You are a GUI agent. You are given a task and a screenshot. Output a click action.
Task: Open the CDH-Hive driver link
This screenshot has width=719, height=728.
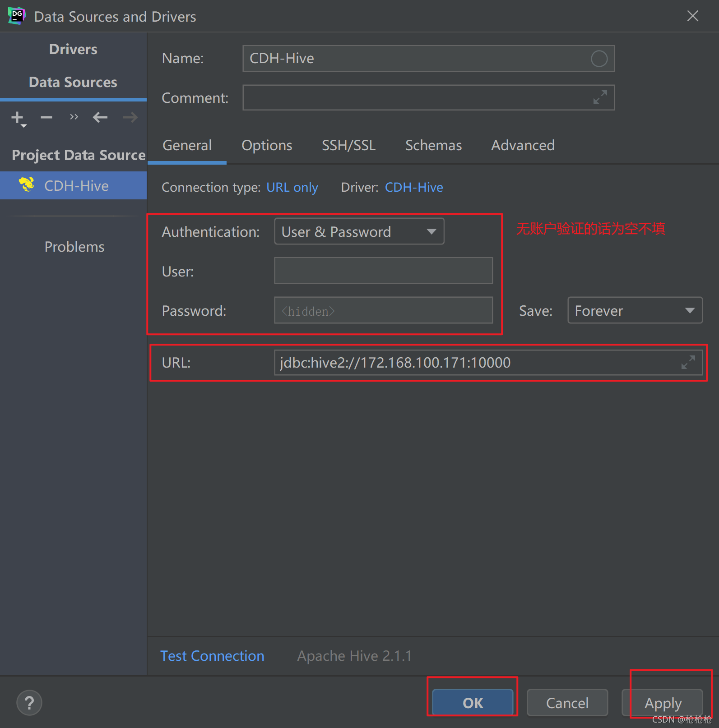click(414, 187)
